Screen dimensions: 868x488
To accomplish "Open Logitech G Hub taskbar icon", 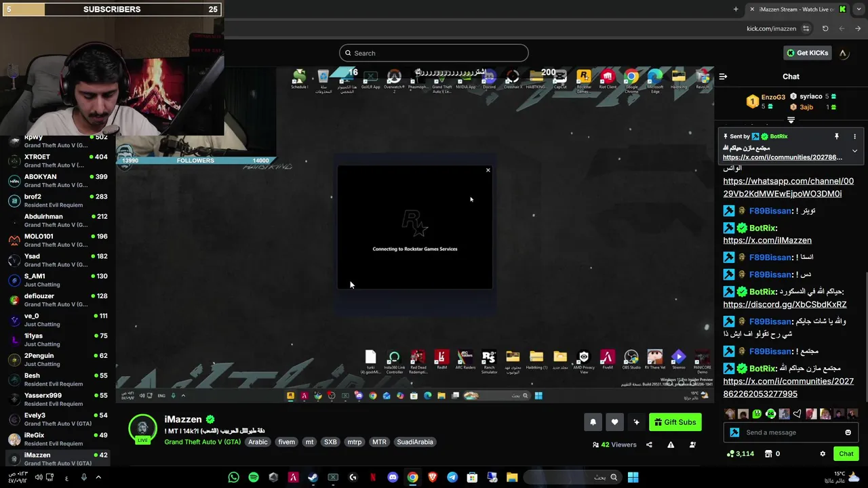I will point(353,477).
